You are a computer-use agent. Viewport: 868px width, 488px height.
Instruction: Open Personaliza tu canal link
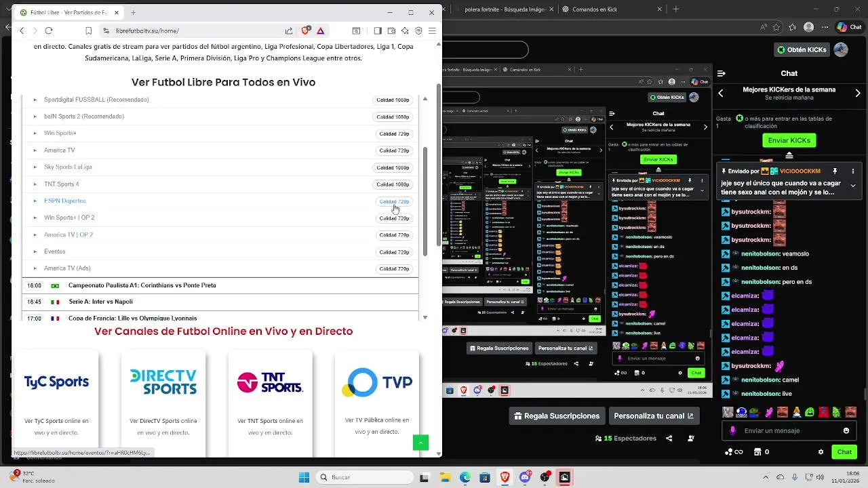653,416
